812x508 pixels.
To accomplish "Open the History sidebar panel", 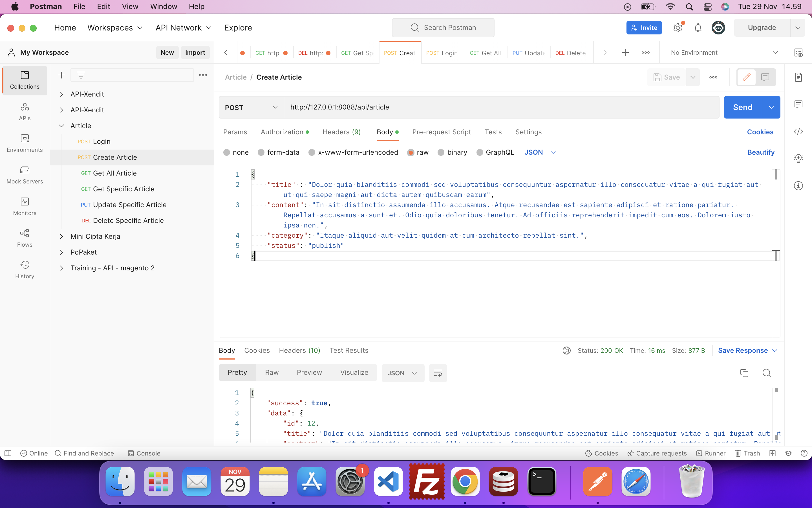I will tap(25, 270).
